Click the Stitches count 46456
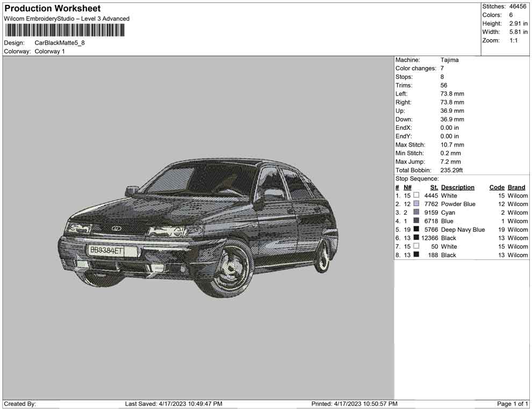 click(x=517, y=6)
